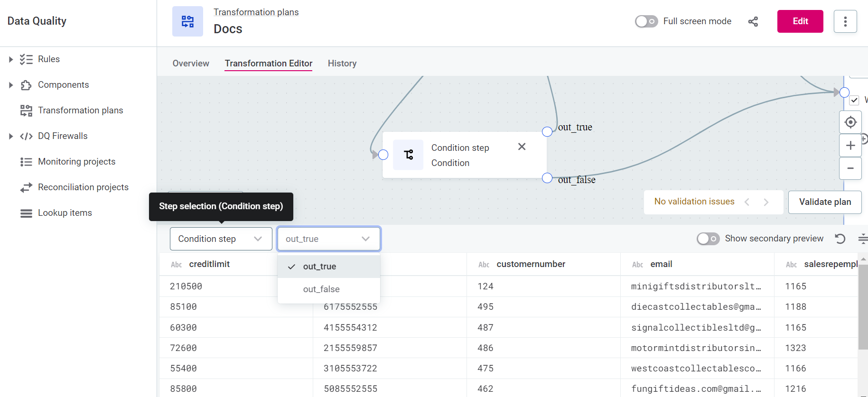This screenshot has width=868, height=397.
Task: Click the refresh preview icon
Action: [840, 239]
